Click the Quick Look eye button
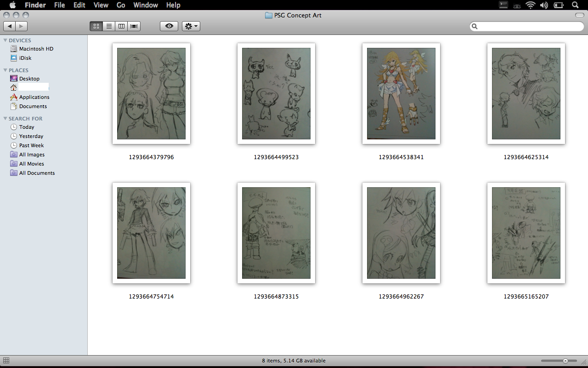Viewport: 588px width, 368px height. pos(169,26)
